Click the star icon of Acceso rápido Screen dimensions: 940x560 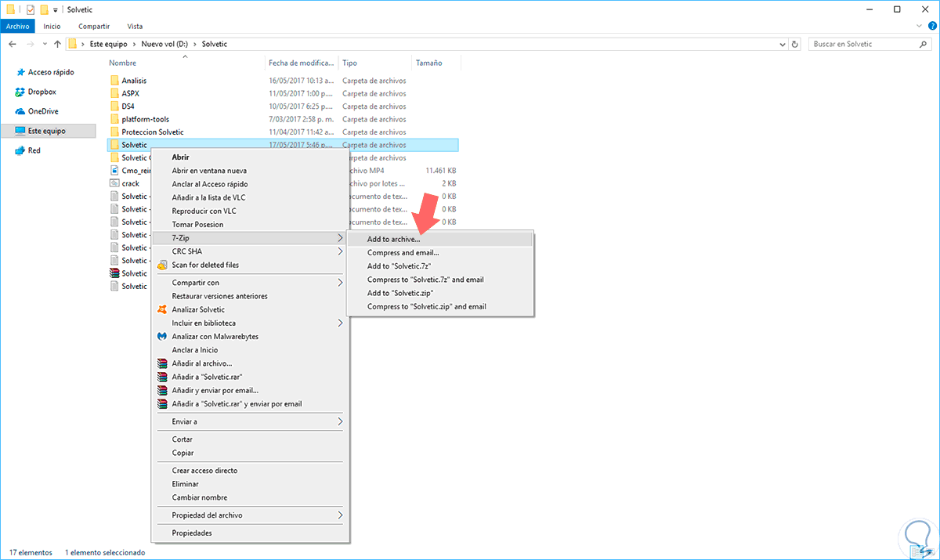[20, 72]
